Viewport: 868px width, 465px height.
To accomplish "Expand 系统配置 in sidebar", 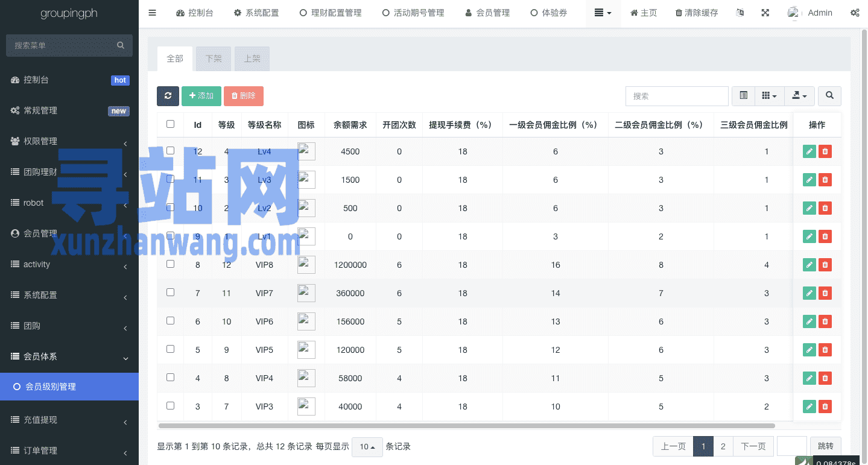I will tap(69, 295).
